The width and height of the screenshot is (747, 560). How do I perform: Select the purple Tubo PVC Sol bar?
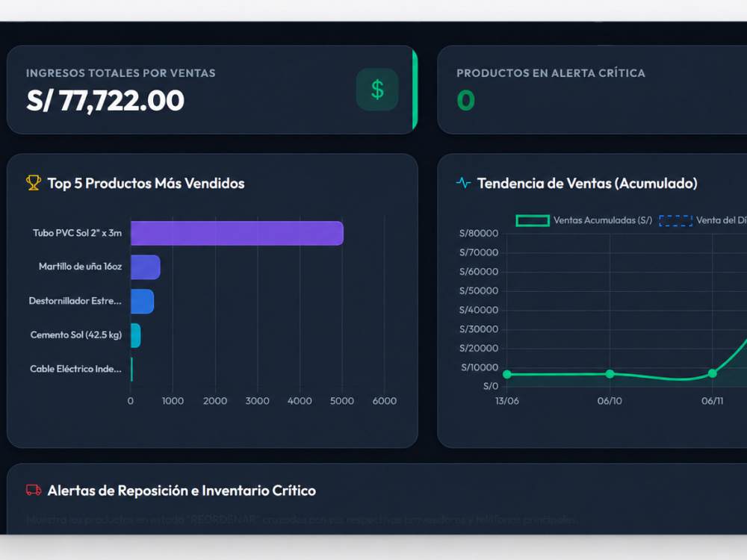click(237, 233)
